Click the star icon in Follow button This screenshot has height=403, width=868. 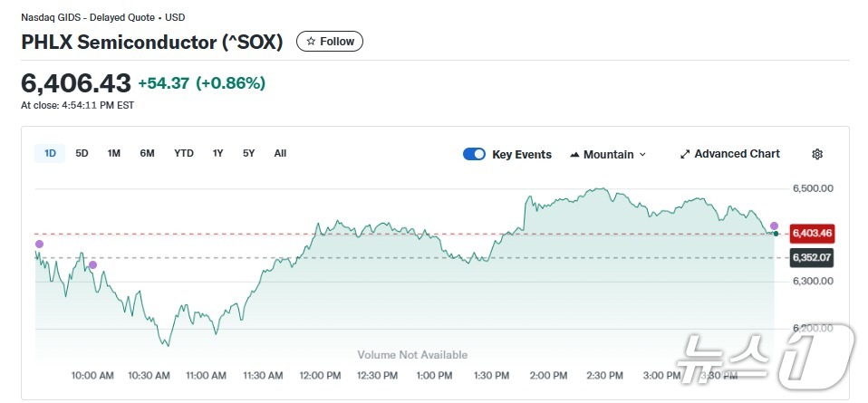point(311,42)
